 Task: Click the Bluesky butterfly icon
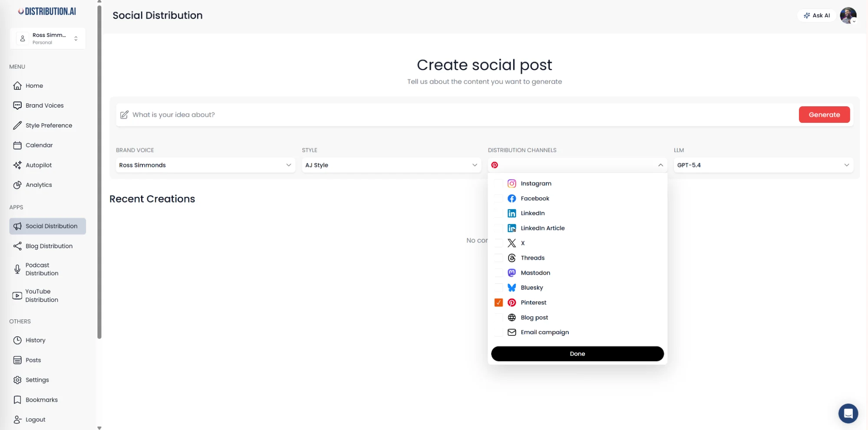(512, 288)
